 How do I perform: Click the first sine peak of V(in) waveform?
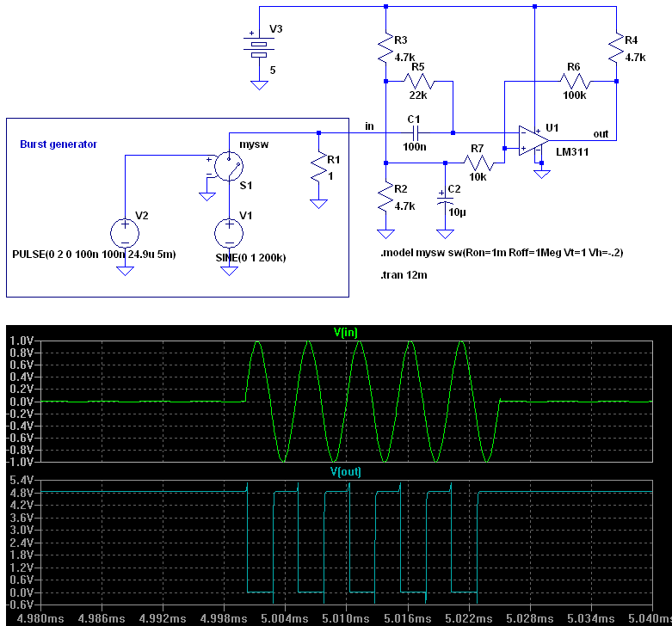coord(257,342)
